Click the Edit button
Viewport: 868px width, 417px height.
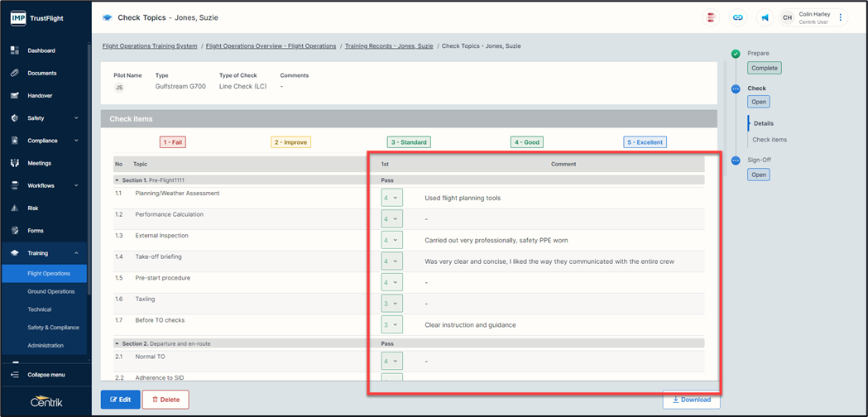[x=120, y=400]
